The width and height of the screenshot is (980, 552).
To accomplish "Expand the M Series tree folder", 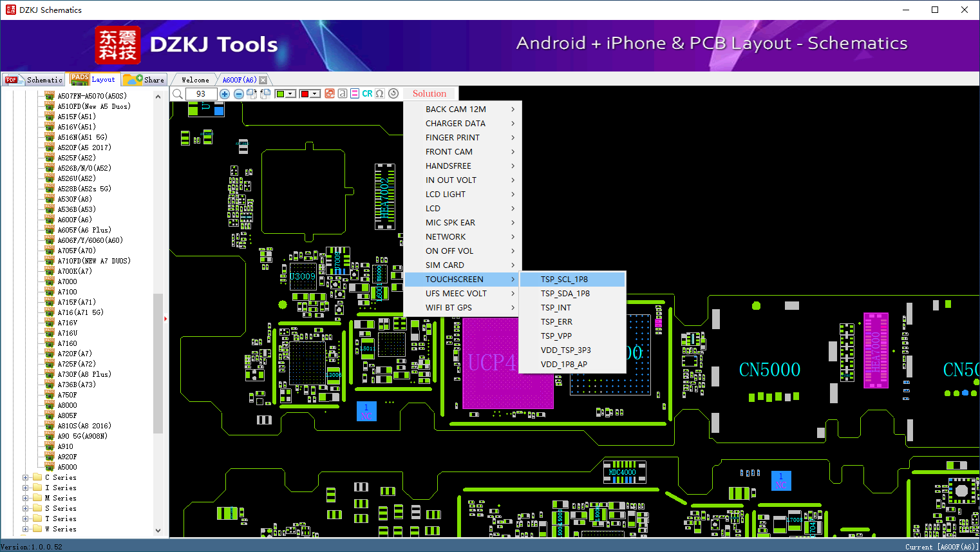I will pos(25,499).
